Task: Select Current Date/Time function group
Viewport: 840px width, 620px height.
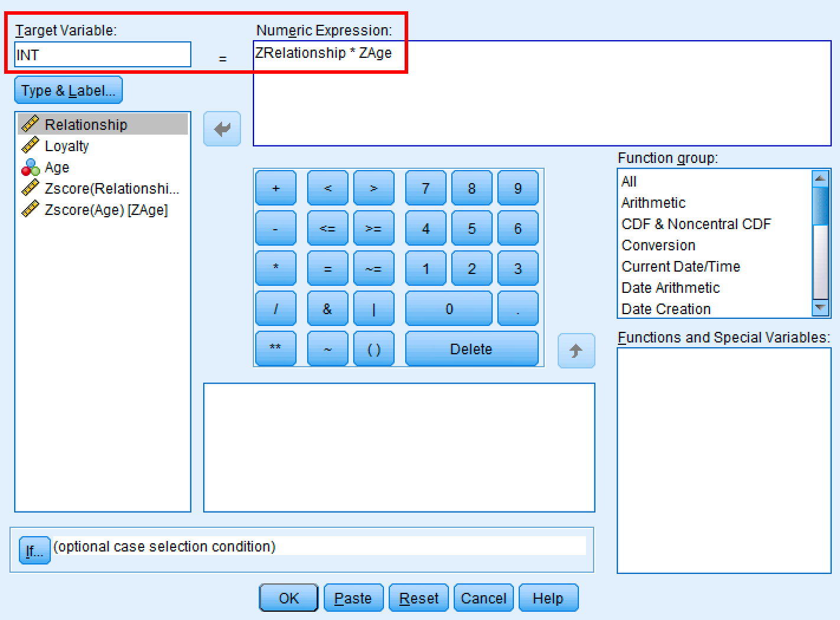Action: pos(680,266)
